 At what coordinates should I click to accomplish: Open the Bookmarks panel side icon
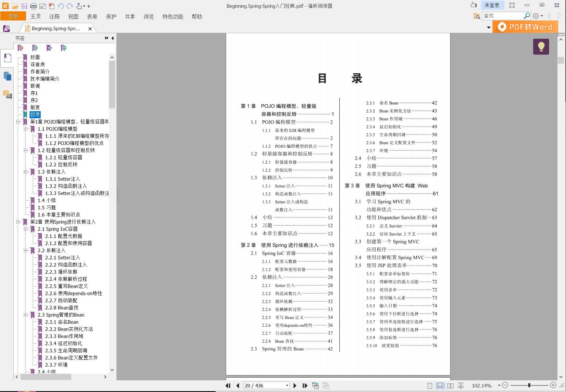pyautogui.click(x=7, y=58)
